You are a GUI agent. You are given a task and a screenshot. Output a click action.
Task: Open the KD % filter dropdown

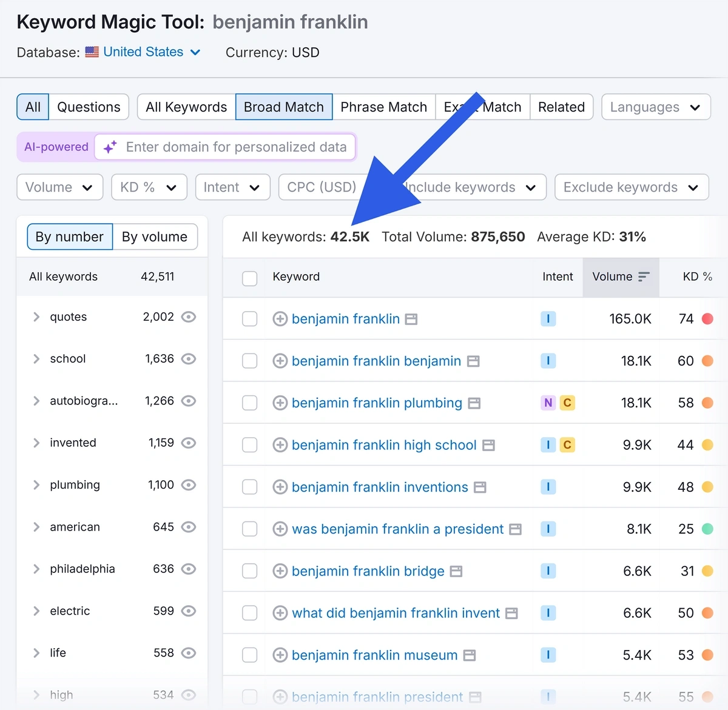click(x=149, y=187)
